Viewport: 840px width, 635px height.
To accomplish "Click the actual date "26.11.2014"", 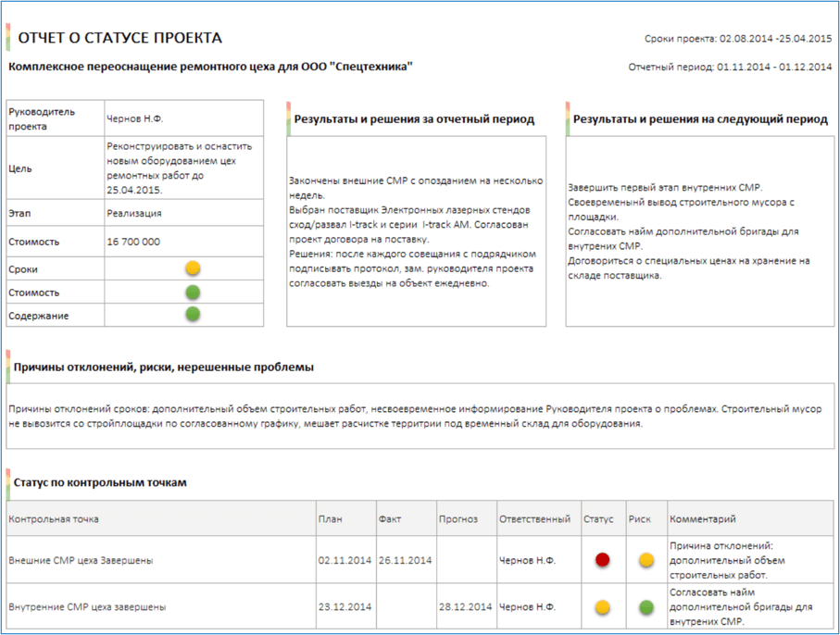I will (405, 561).
